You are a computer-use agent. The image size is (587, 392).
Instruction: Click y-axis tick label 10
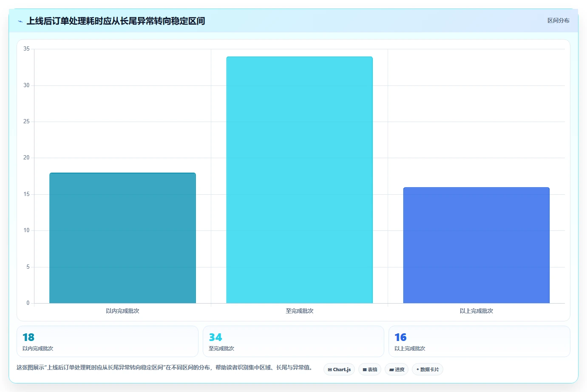[x=26, y=230]
